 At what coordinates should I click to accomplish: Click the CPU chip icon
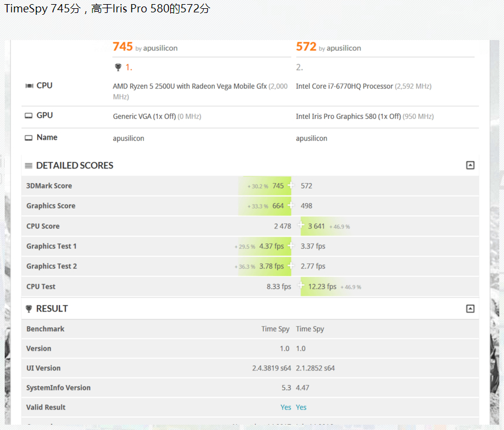click(x=29, y=85)
